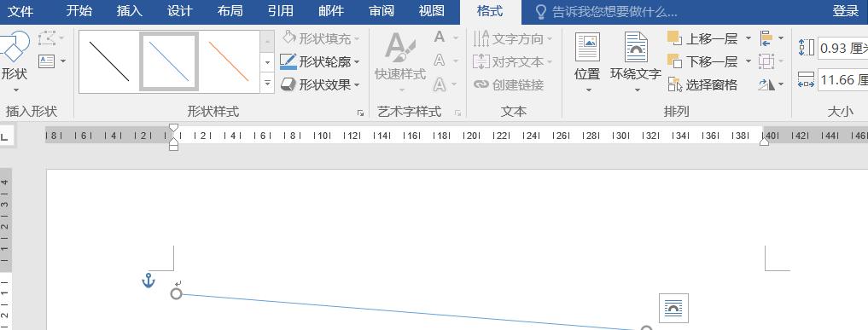This screenshot has height=330, width=868.
Task: Open the 选择窗格 selection pane
Action: pyautogui.click(x=702, y=84)
